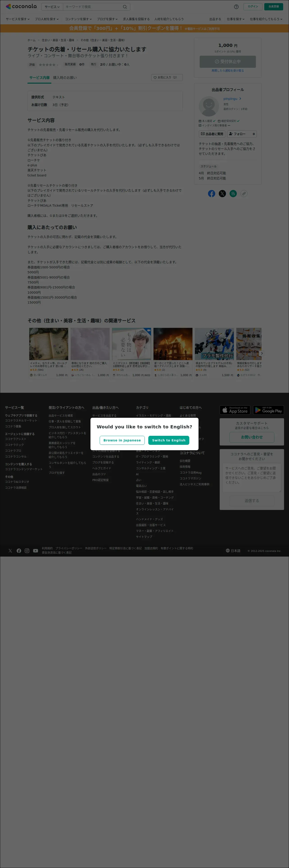Open 出品する menu item
Screen dimensions: 289x868
[215, 19]
